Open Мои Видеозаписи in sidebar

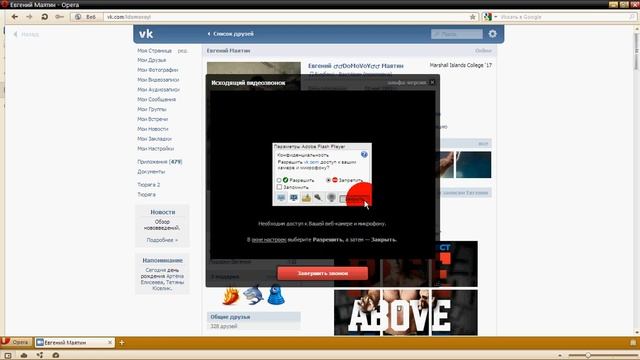coord(158,80)
